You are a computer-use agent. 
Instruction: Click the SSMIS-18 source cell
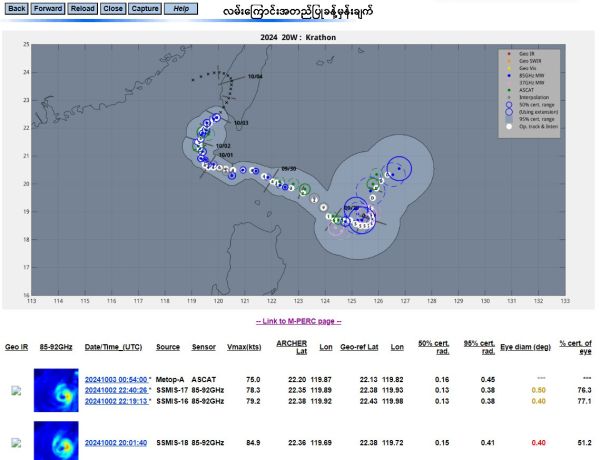tap(172, 443)
